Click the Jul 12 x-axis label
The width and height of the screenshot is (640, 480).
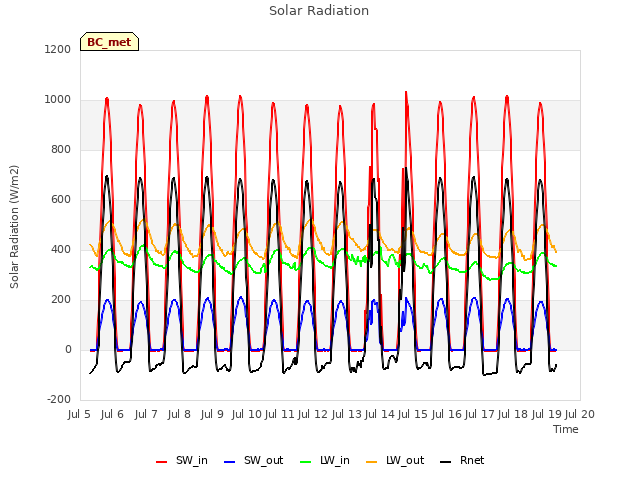(313, 414)
